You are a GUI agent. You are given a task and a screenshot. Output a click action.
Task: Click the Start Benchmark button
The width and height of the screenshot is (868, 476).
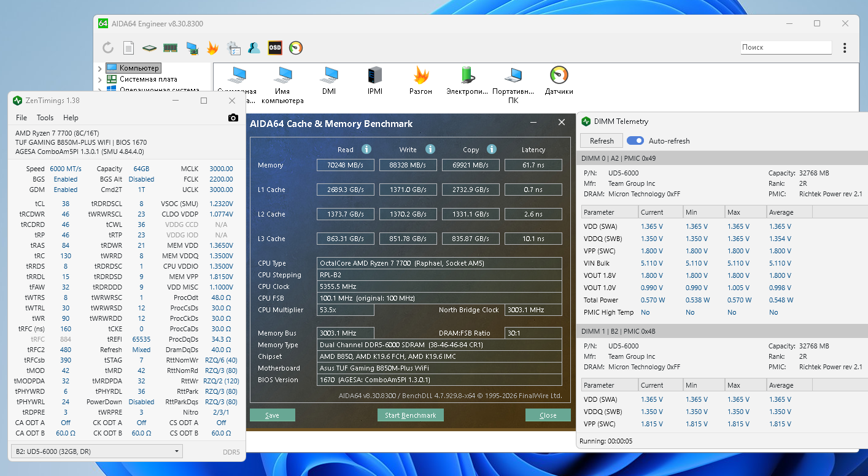[411, 415]
